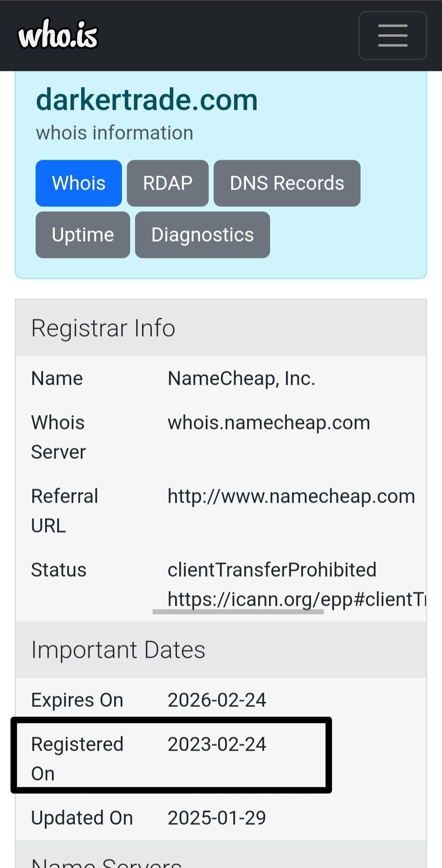Click the icann.org epp status link

click(297, 599)
